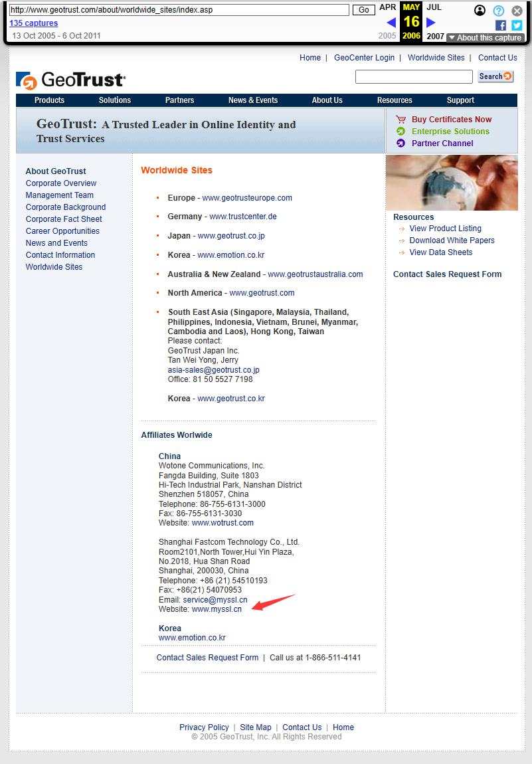This screenshot has height=764, width=532.
Task: Open Partner Channel link
Action: (x=442, y=143)
